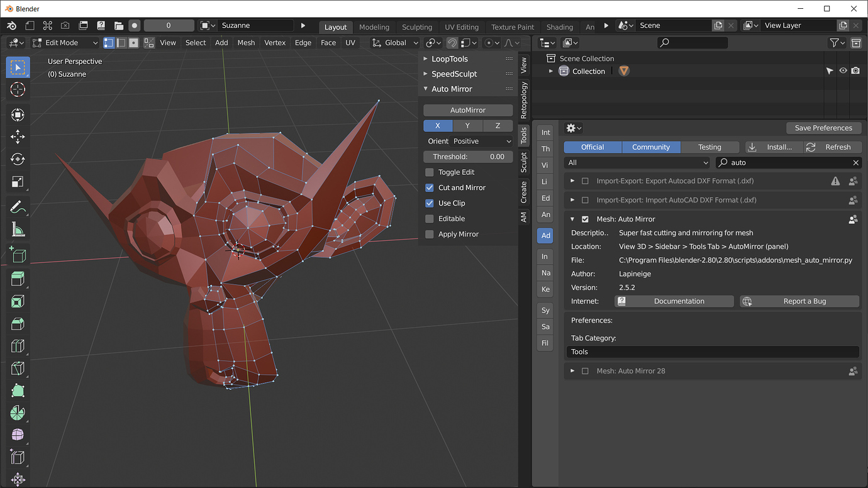Select the Loop Cut tool
The width and height of the screenshot is (868, 488).
point(17,345)
